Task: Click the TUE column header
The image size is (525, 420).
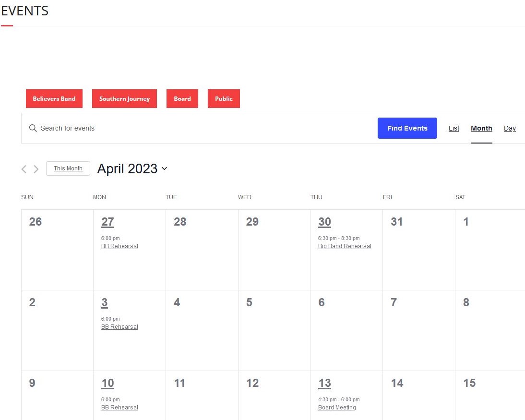Action: [x=171, y=197]
